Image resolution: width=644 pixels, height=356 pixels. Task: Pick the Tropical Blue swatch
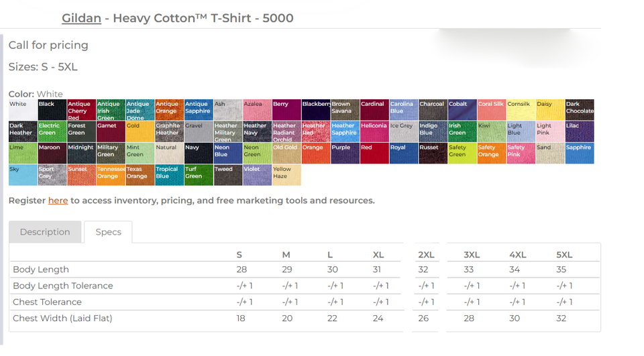[169, 174]
